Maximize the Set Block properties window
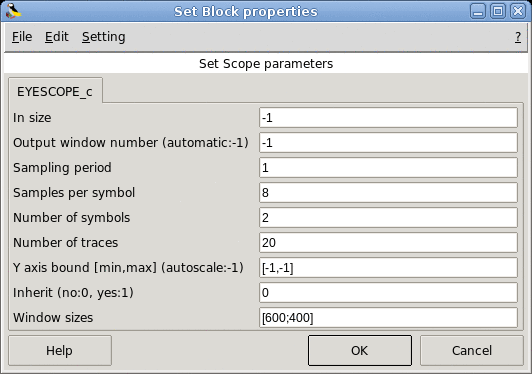The image size is (532, 374). pos(498,12)
